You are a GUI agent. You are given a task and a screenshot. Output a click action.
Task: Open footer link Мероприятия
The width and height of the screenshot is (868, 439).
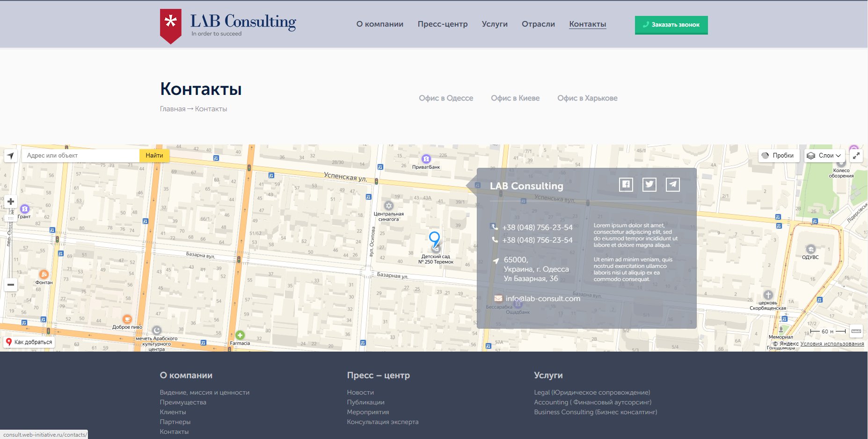368,412
